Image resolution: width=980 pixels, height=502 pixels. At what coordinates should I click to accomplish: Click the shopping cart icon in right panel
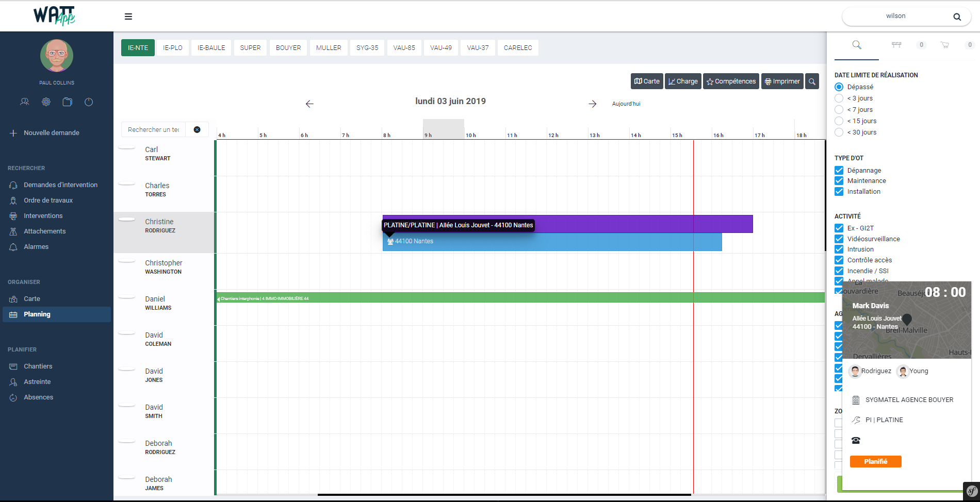(945, 45)
